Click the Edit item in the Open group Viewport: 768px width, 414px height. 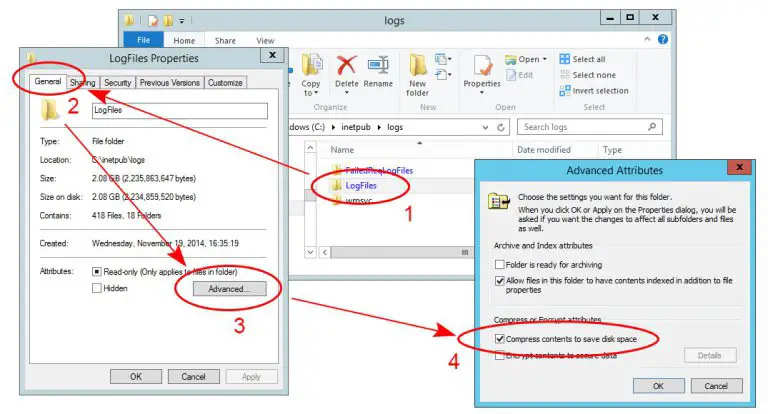click(520, 75)
